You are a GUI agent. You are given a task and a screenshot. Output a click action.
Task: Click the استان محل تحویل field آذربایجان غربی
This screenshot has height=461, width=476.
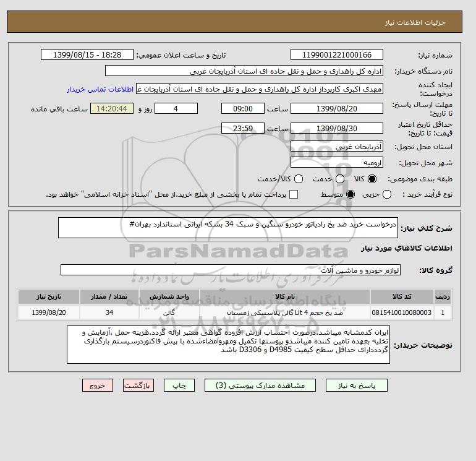(x=337, y=147)
